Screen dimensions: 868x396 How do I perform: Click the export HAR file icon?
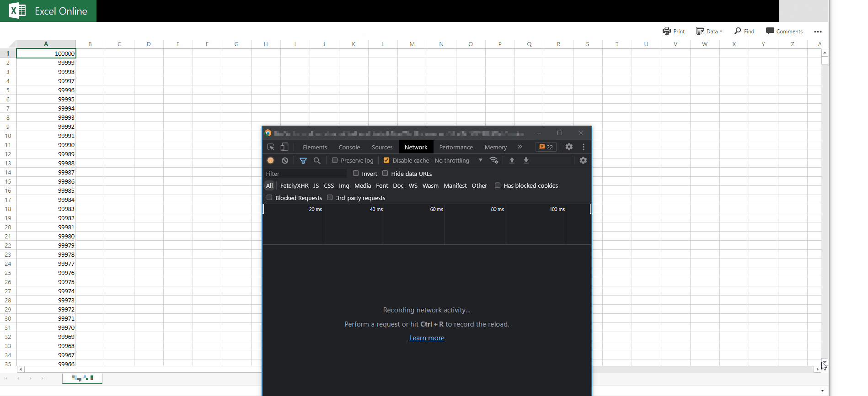point(526,160)
